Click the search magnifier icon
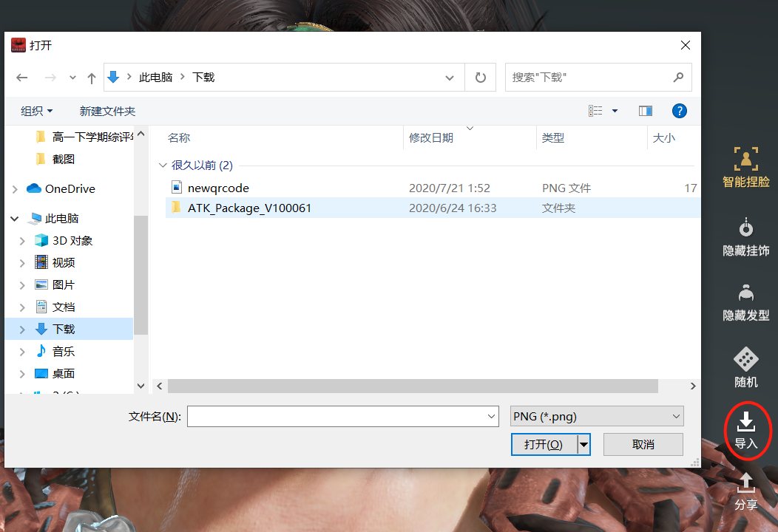Screen dimensions: 778x532 point(678,78)
